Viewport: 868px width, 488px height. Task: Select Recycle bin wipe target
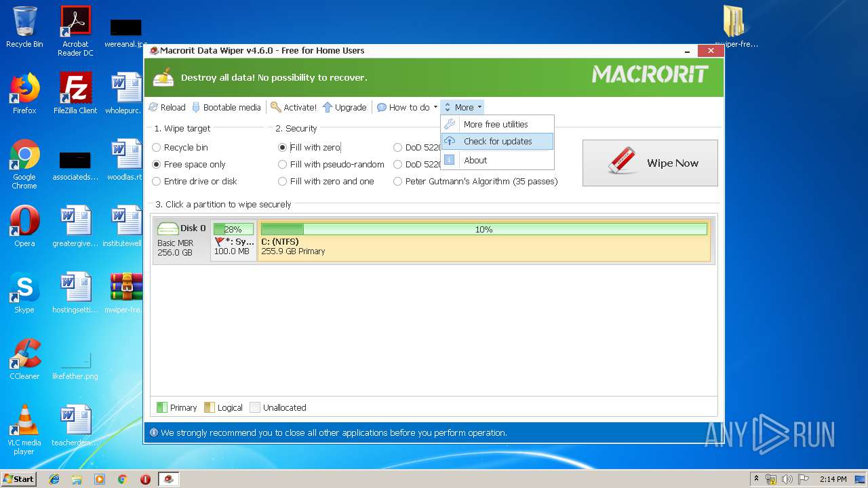[x=180, y=147]
